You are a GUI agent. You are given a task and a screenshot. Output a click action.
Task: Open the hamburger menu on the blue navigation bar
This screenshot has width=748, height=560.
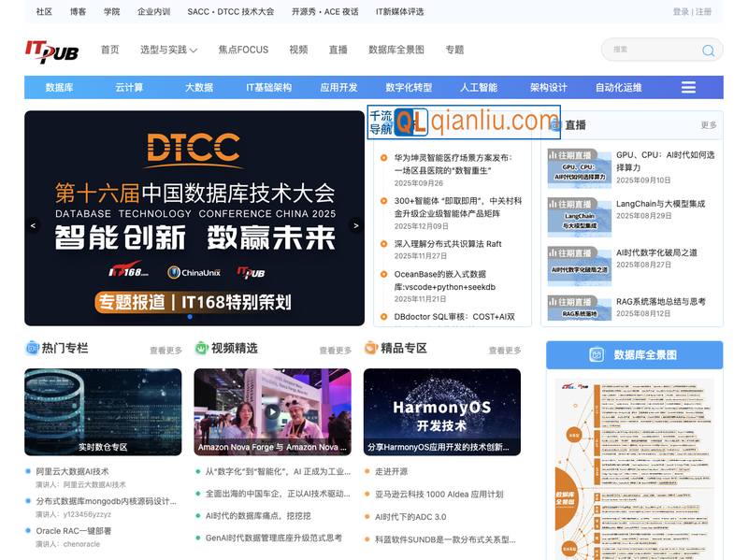[x=688, y=87]
